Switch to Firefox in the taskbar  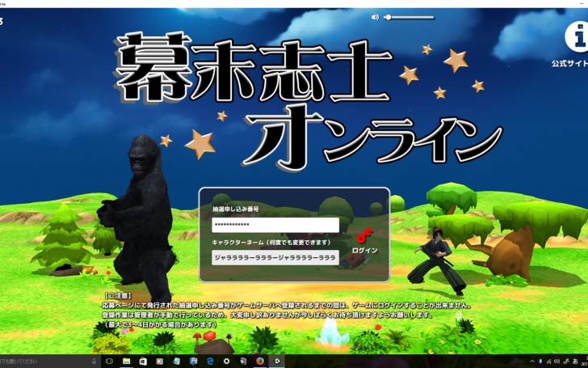tap(260, 362)
